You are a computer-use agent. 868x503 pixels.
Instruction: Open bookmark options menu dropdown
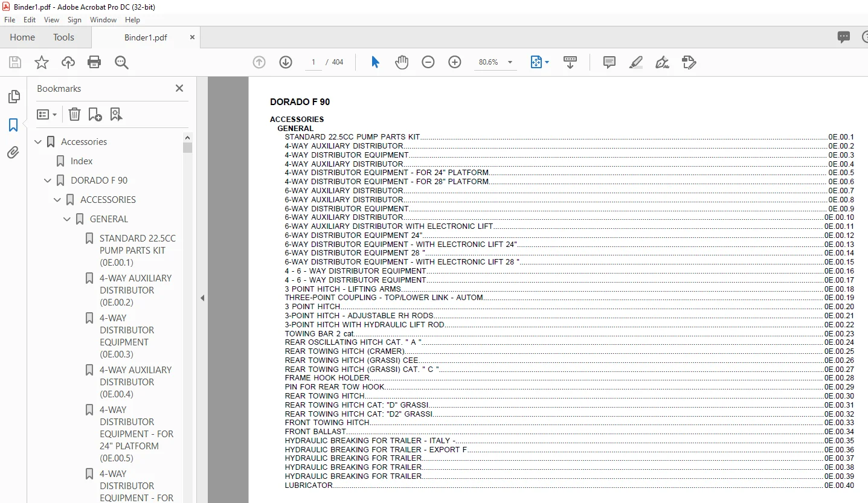[47, 114]
